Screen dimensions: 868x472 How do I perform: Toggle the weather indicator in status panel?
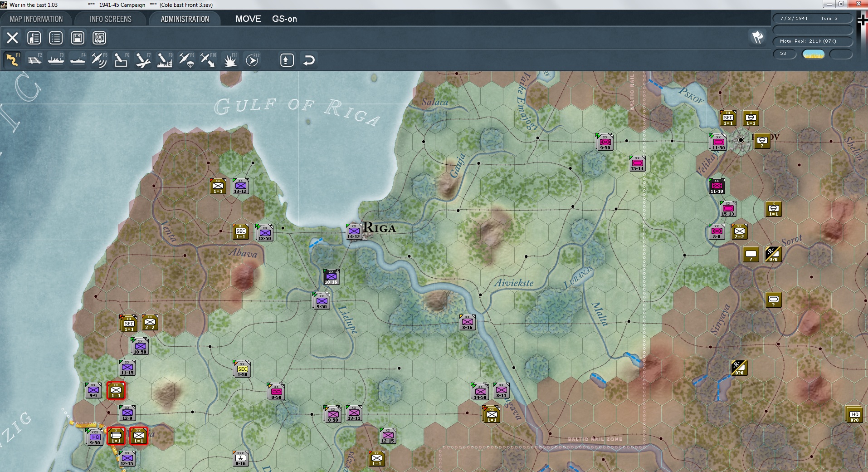(813, 54)
